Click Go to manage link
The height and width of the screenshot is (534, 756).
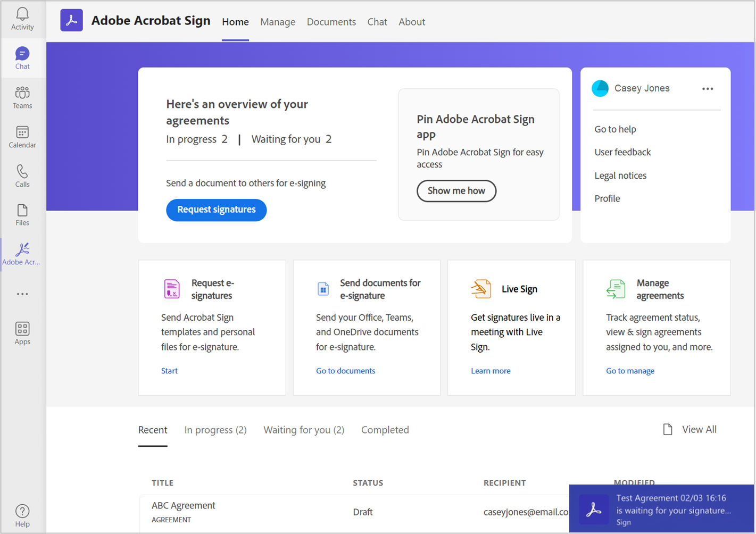(x=630, y=371)
